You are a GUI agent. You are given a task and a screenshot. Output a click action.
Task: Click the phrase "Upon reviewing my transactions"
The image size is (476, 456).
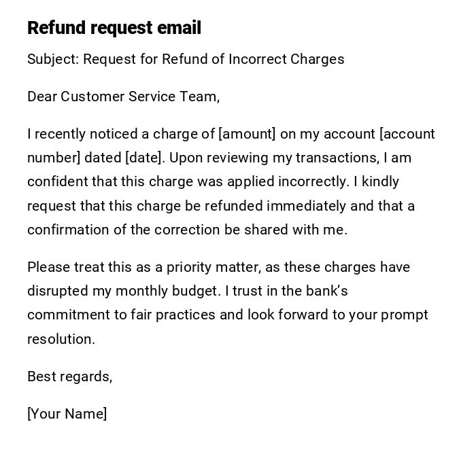273,158
